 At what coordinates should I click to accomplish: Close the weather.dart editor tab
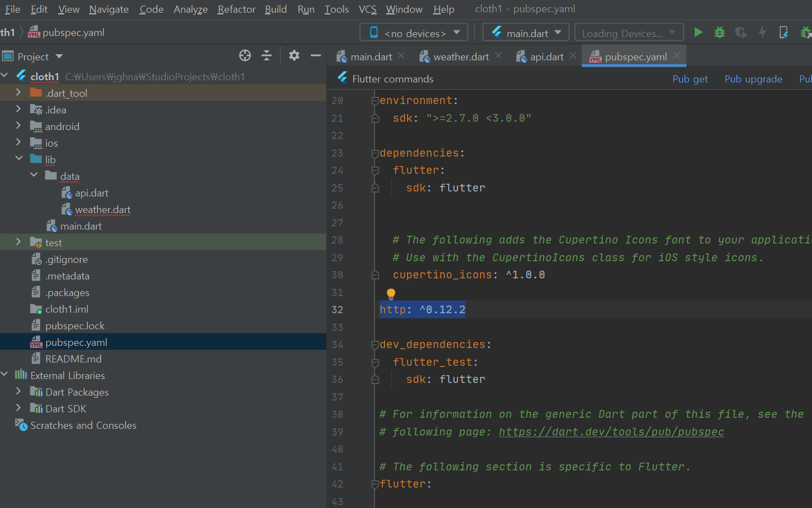(x=498, y=56)
